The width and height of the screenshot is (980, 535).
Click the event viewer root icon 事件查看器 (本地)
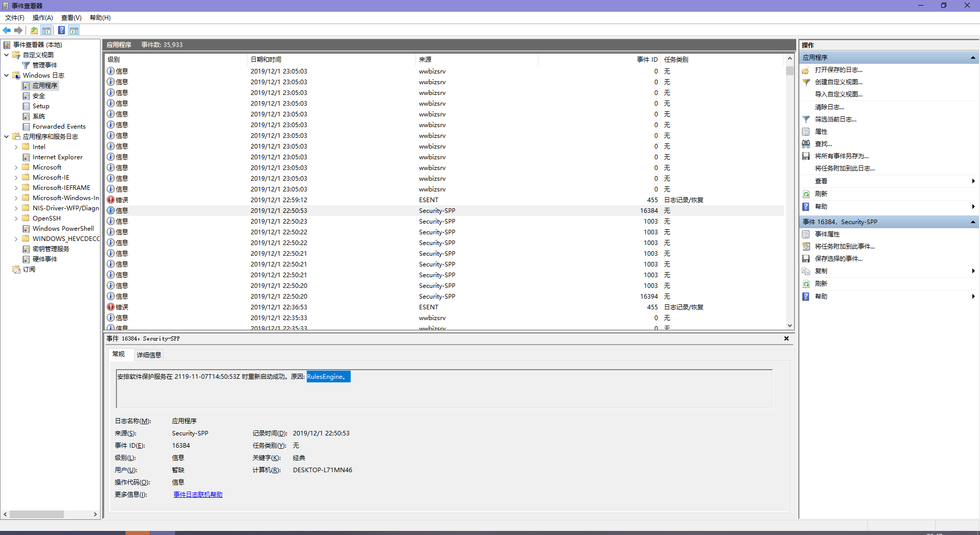point(7,45)
